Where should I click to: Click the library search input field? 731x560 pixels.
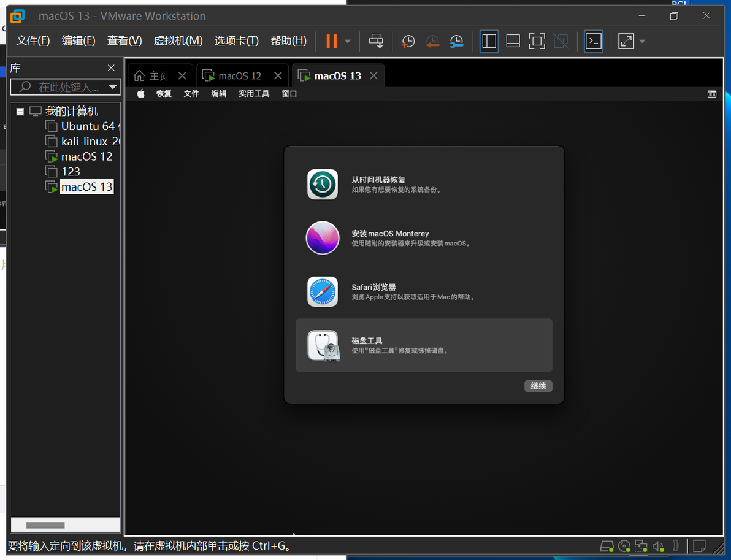pyautogui.click(x=65, y=86)
